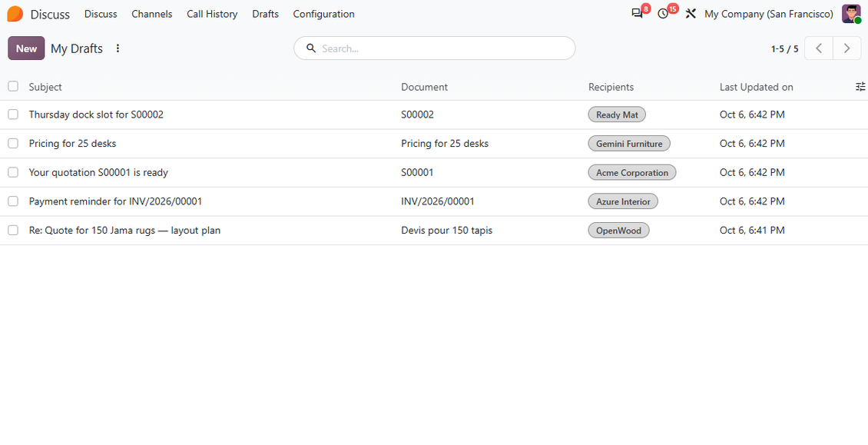Focus the Search input field
Viewport: 868px width, 445px height.
(x=435, y=48)
